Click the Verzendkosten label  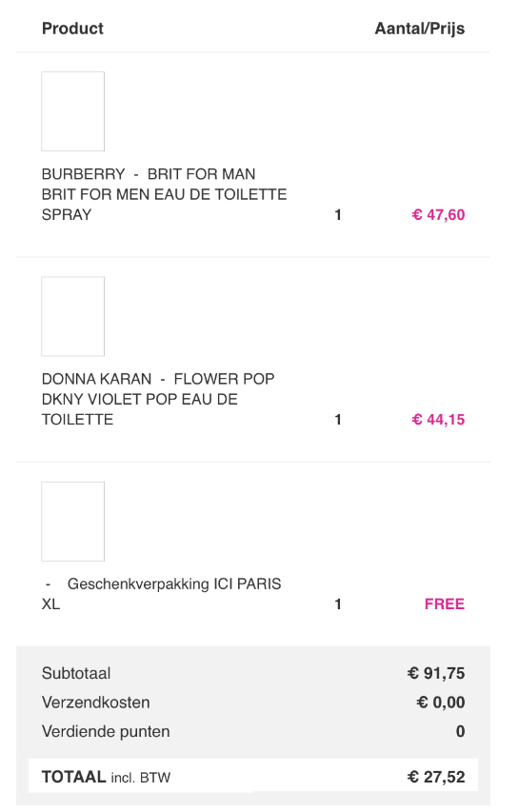pos(96,703)
